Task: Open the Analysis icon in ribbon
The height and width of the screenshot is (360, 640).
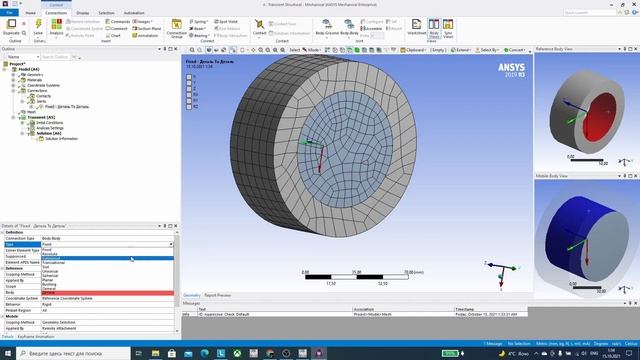Action: point(56,24)
